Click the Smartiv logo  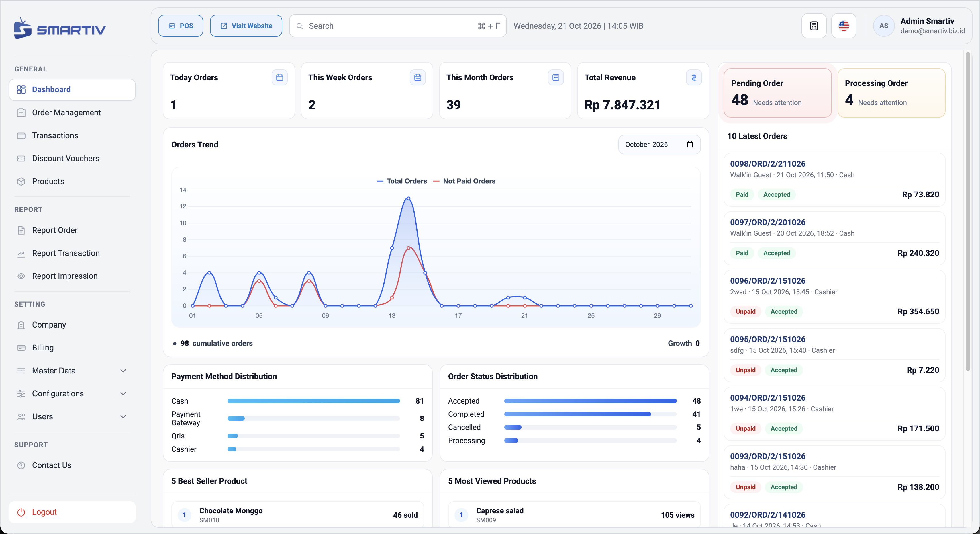pos(60,29)
